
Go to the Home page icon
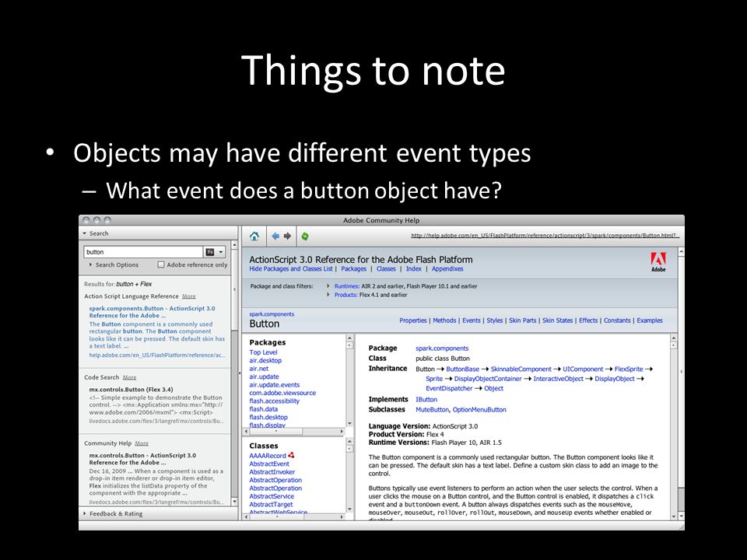pos(254,236)
